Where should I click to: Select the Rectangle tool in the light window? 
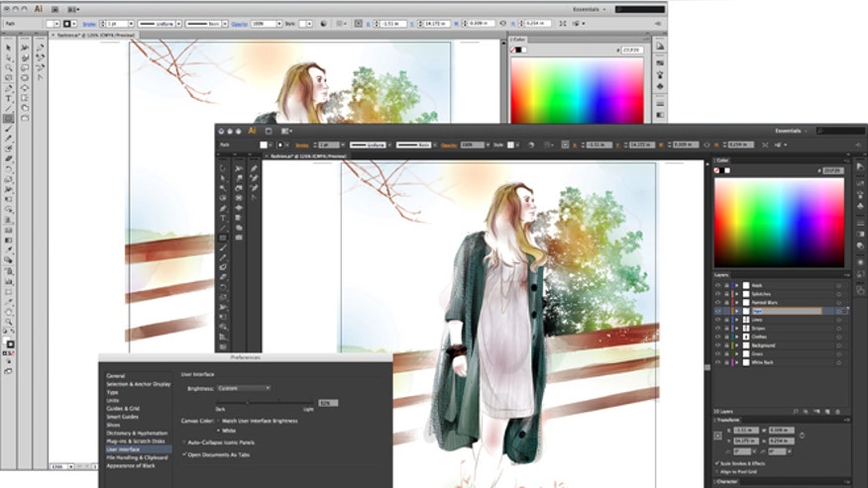[8, 119]
